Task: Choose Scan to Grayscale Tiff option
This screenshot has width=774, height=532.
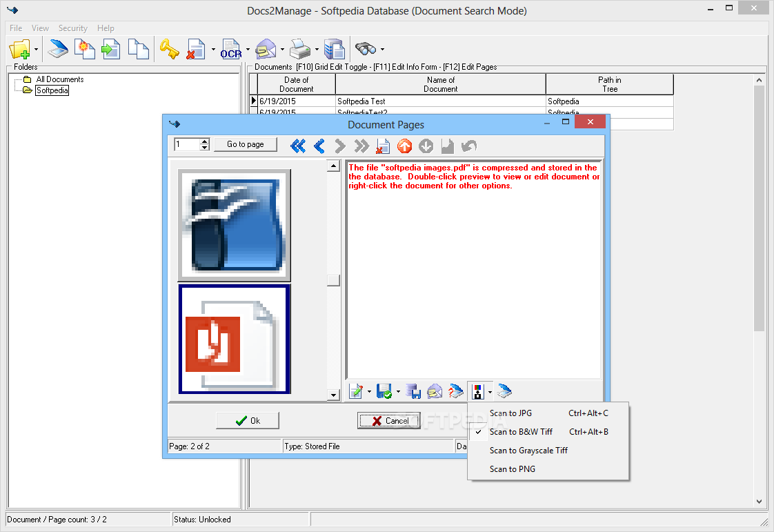Action: pos(548,451)
